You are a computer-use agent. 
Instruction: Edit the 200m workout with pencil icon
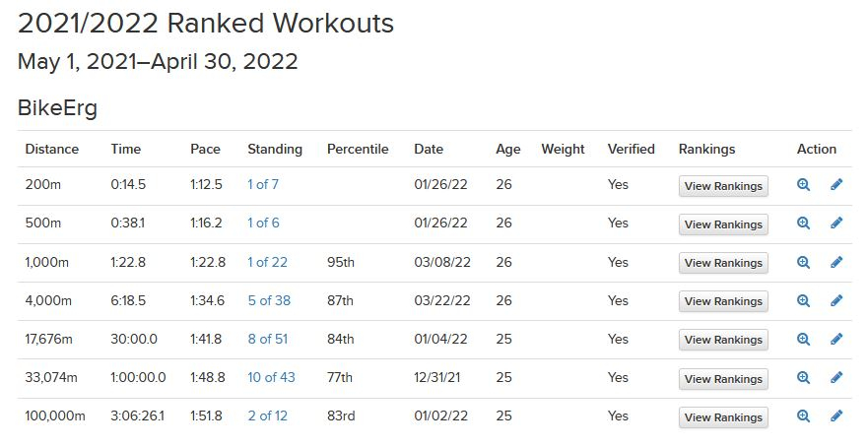836,185
